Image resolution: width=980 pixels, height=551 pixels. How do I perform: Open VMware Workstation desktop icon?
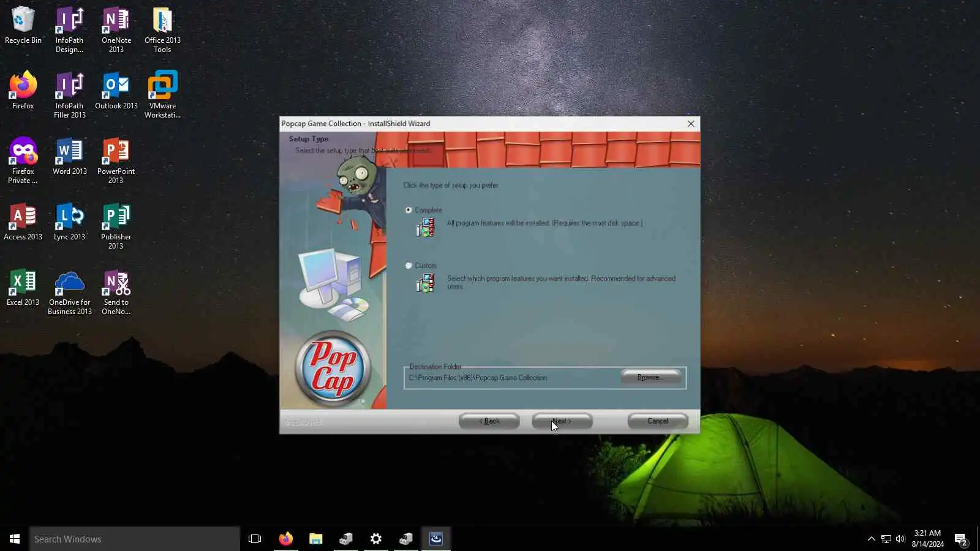[162, 95]
